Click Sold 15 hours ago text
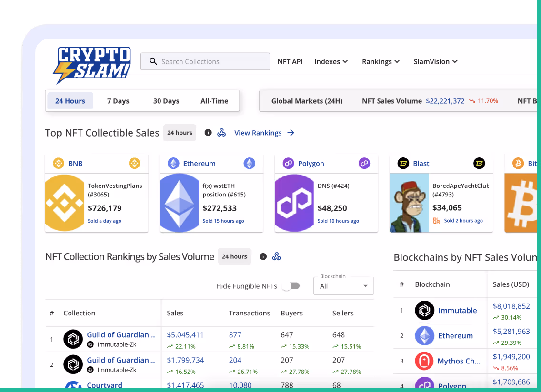541x392 pixels. (x=223, y=221)
